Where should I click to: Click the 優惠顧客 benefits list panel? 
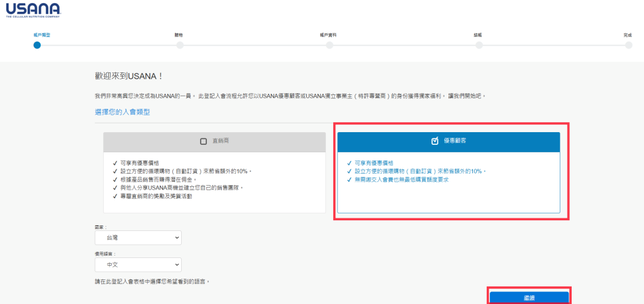tap(448, 181)
